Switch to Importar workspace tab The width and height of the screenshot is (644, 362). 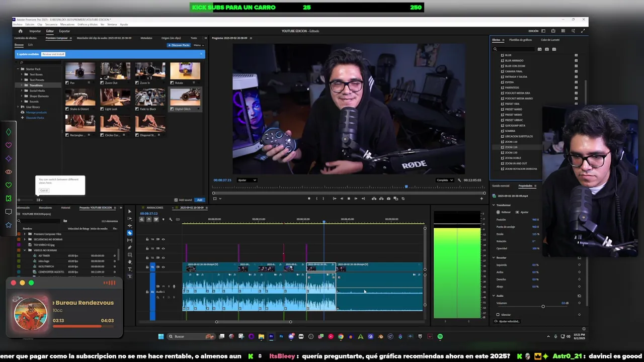[x=35, y=31]
